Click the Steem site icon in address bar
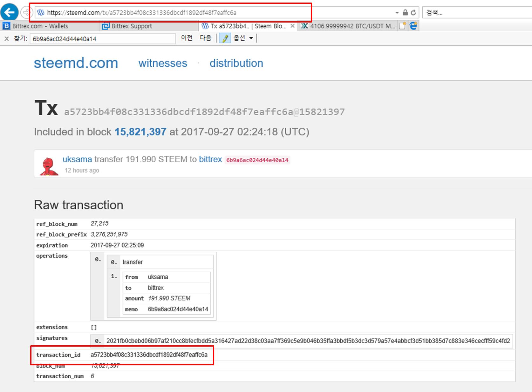The image size is (532, 392). coord(40,13)
